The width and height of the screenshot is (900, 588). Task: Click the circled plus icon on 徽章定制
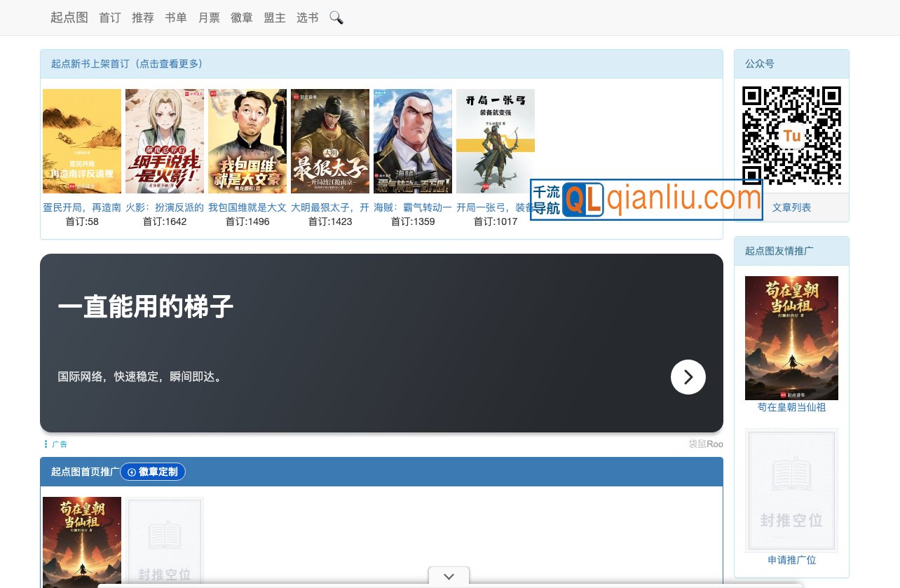pos(130,472)
